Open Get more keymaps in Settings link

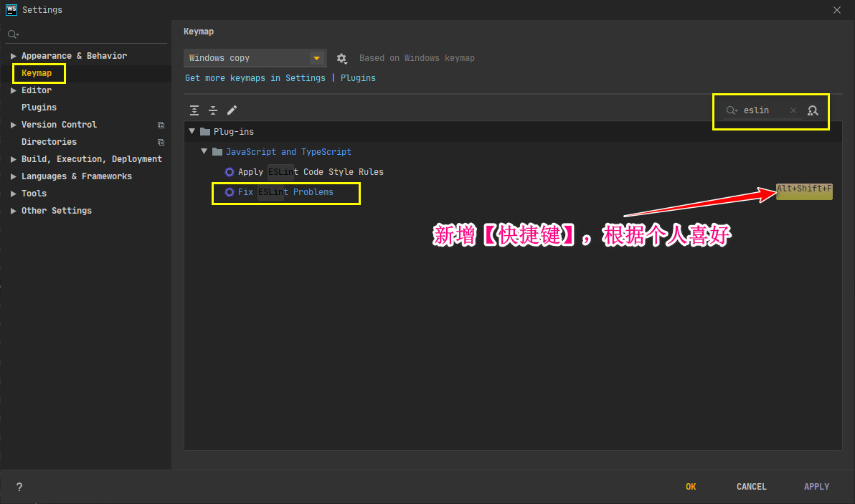pos(255,78)
